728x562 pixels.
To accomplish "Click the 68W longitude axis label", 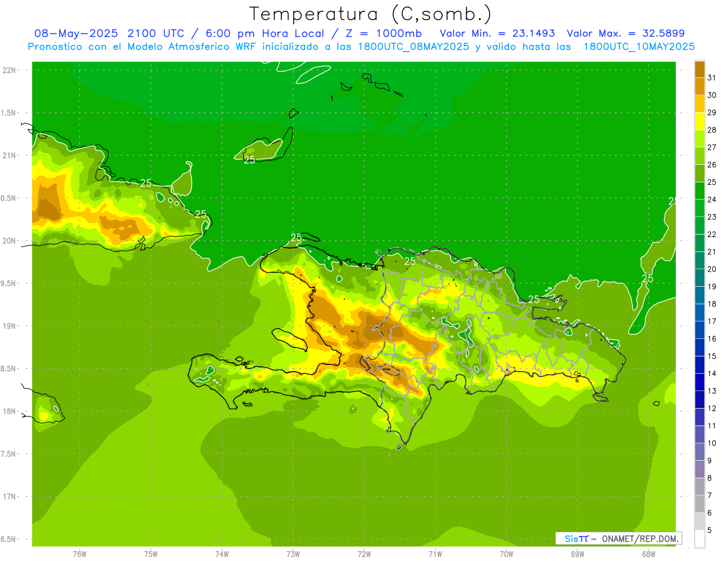I will point(648,554).
